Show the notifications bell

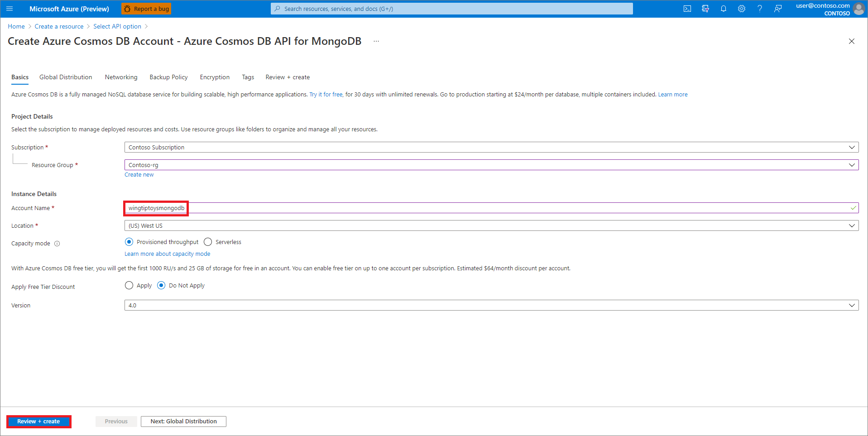[x=724, y=8]
